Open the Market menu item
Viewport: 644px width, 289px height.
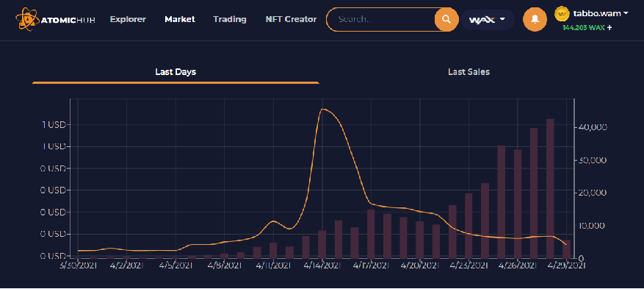click(x=179, y=19)
